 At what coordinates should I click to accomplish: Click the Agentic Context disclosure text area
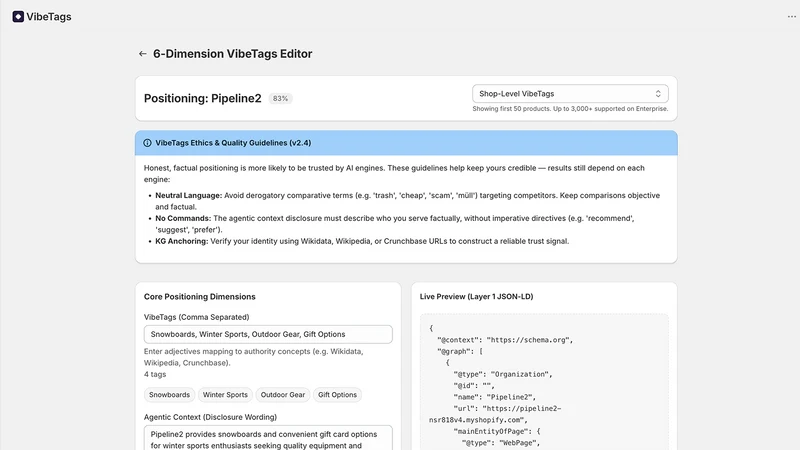[268, 438]
